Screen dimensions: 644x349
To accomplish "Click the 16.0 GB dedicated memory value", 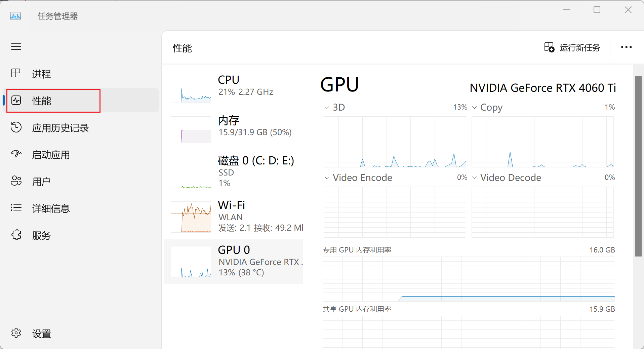I will pos(602,250).
